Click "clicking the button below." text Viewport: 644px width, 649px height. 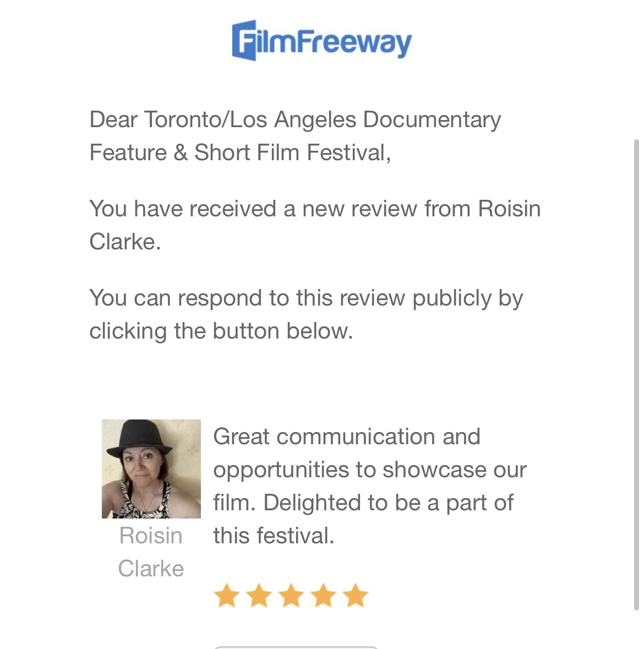point(221,331)
